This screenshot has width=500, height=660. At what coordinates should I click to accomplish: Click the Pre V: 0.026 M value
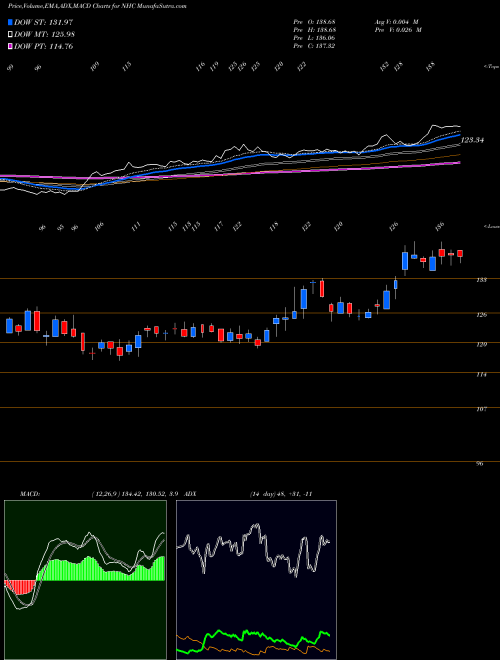click(x=397, y=30)
